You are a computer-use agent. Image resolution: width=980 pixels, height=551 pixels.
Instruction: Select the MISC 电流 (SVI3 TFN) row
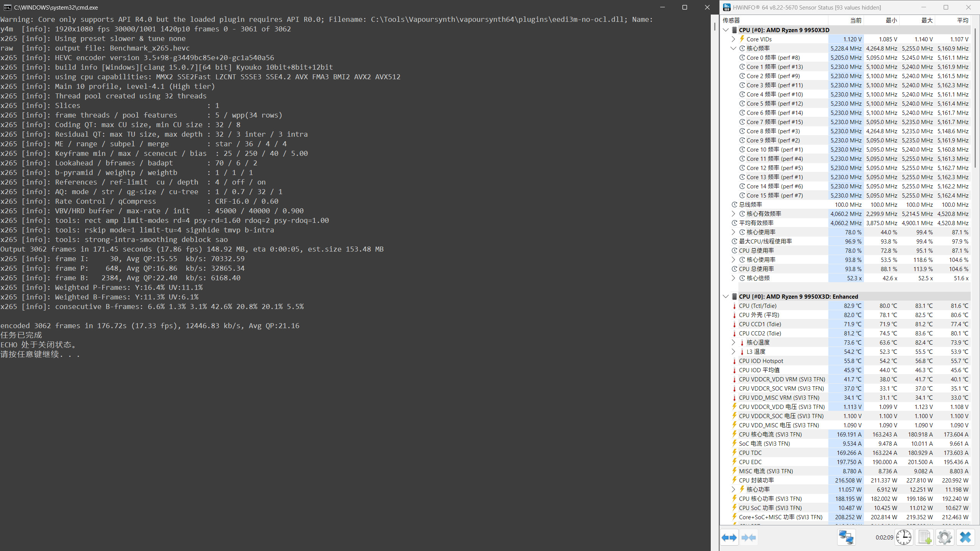pyautogui.click(x=846, y=471)
